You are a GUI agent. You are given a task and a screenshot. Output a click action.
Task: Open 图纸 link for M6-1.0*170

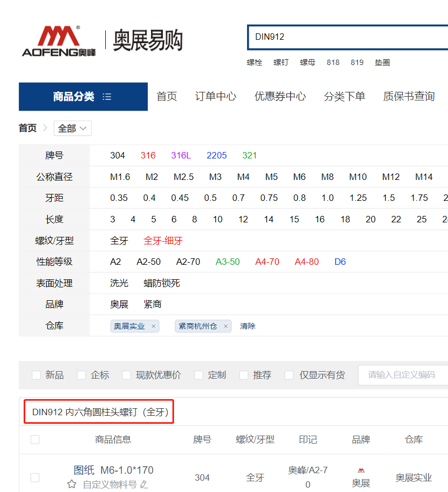click(84, 470)
